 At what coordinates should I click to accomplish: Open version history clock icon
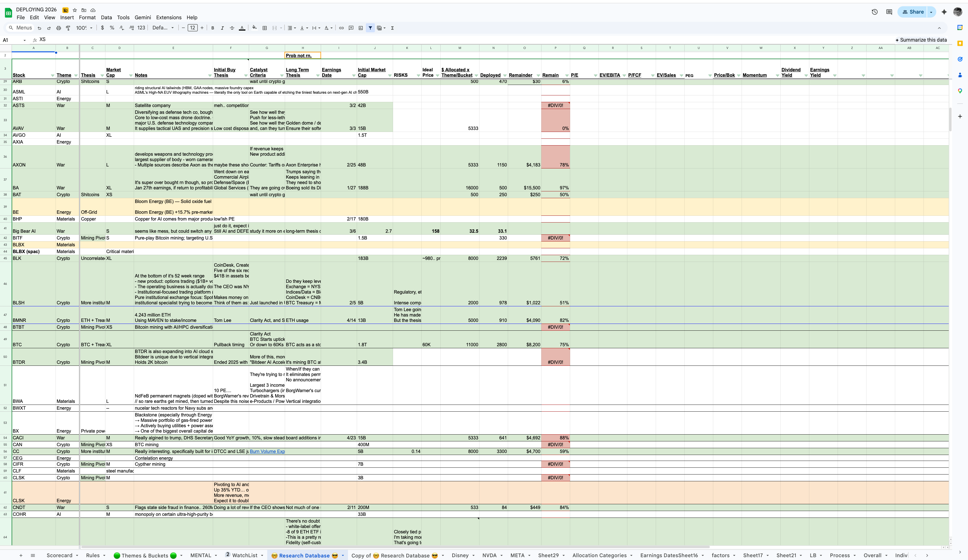tap(875, 12)
